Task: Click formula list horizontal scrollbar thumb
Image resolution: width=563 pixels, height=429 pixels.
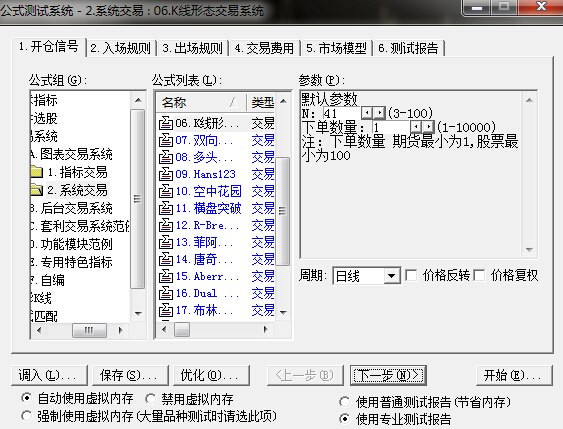Action: 182,329
